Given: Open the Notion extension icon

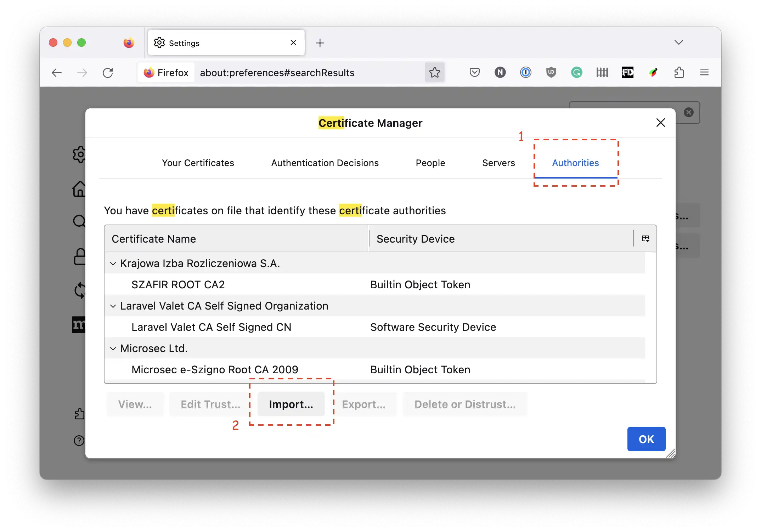Looking at the screenshot, I should coord(500,73).
